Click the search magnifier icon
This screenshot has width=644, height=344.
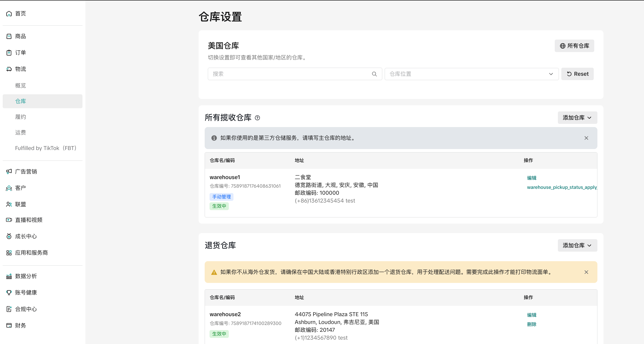coord(374,74)
